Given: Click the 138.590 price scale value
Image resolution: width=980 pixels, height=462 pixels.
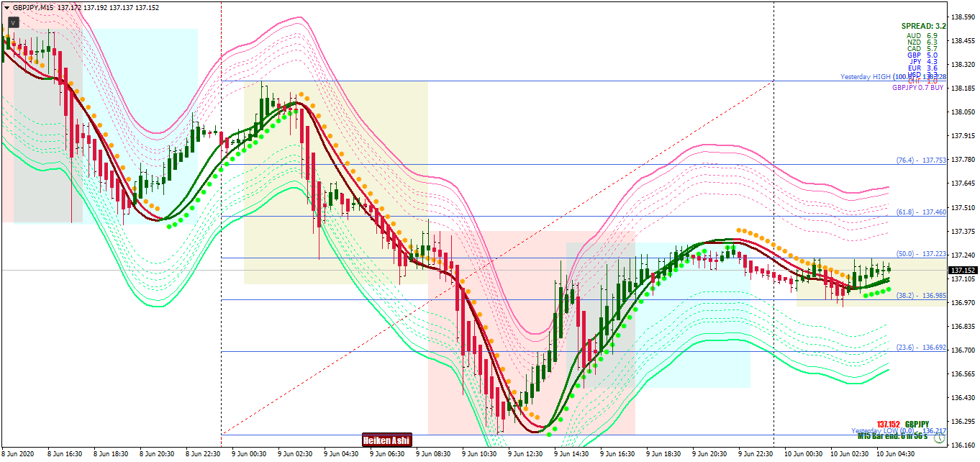Looking at the screenshot, I should 963,17.
